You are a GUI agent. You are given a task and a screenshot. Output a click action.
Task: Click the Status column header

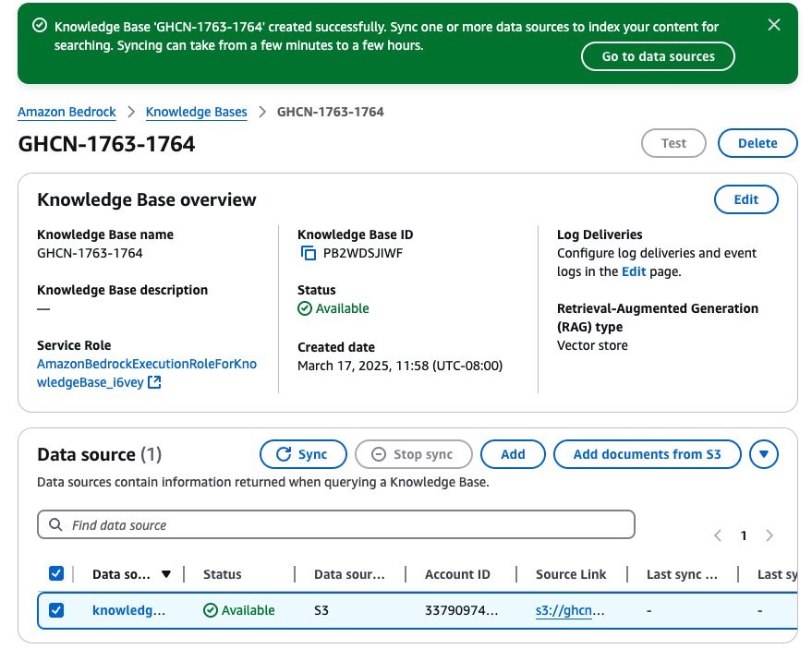click(222, 574)
